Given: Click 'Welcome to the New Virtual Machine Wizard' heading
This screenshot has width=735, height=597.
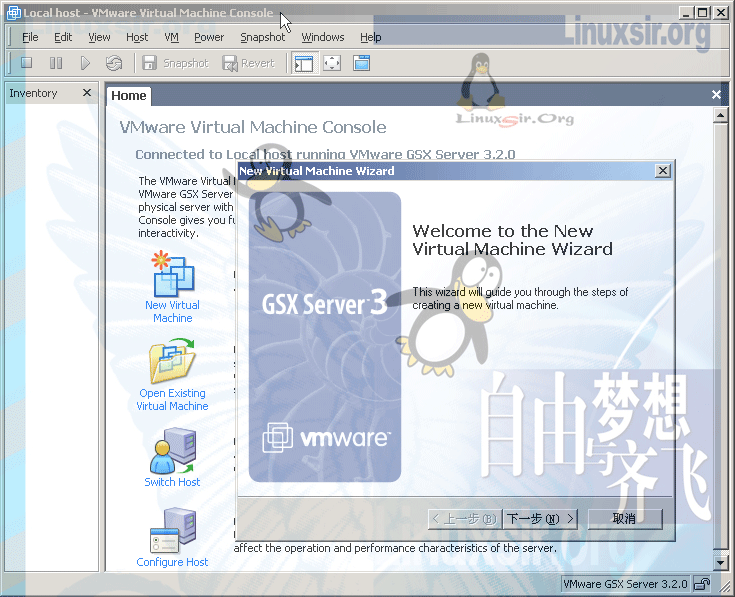Looking at the screenshot, I should click(x=512, y=240).
